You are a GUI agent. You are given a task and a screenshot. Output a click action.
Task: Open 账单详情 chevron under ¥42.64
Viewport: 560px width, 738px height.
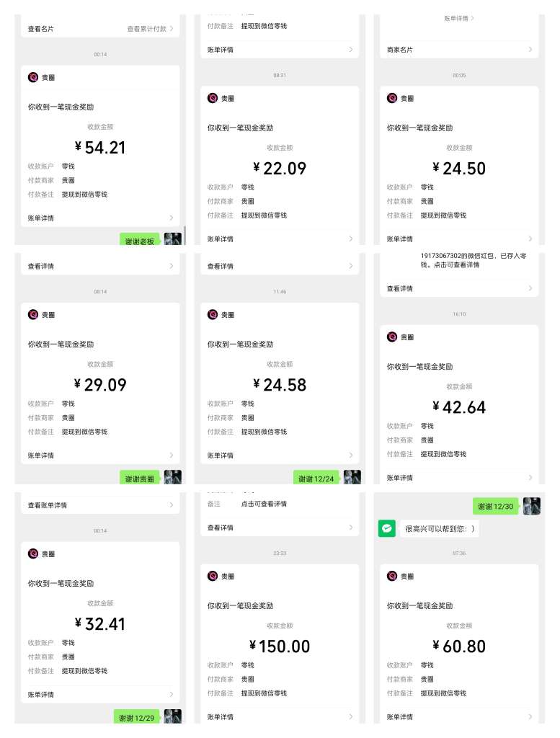(530, 477)
